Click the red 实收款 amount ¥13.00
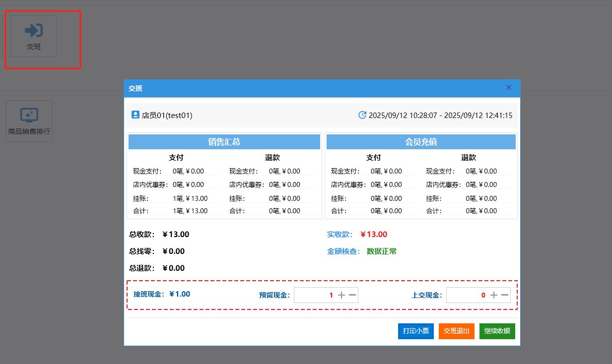 [x=374, y=235]
